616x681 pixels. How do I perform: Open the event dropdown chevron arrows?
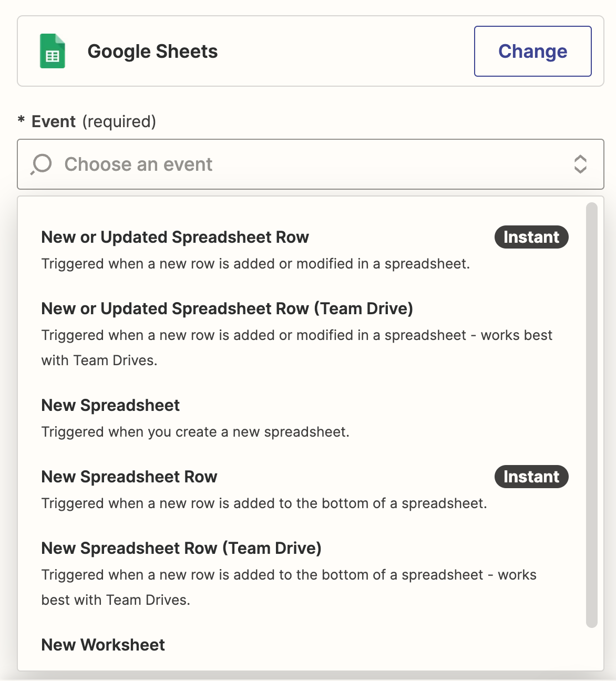580,164
